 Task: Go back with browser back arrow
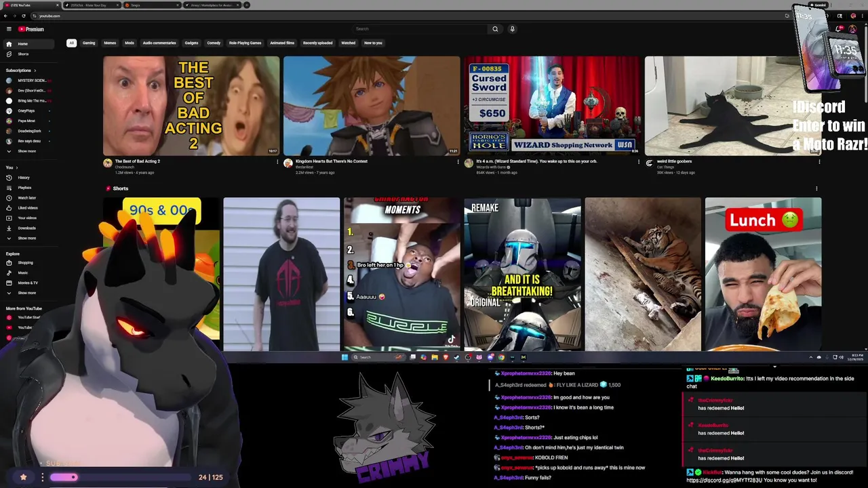[x=5, y=16]
